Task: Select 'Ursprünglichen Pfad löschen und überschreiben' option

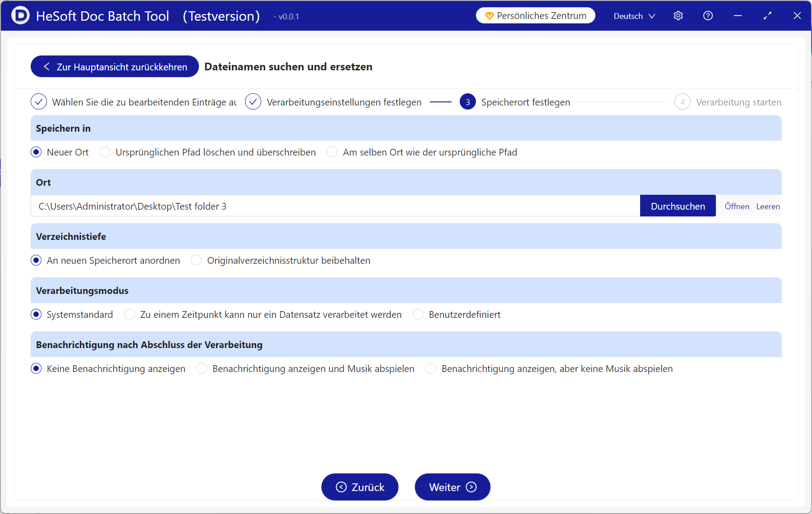Action: point(105,152)
